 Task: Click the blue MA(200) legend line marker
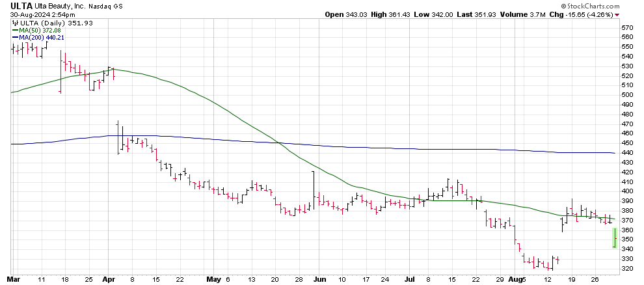click(x=14, y=38)
